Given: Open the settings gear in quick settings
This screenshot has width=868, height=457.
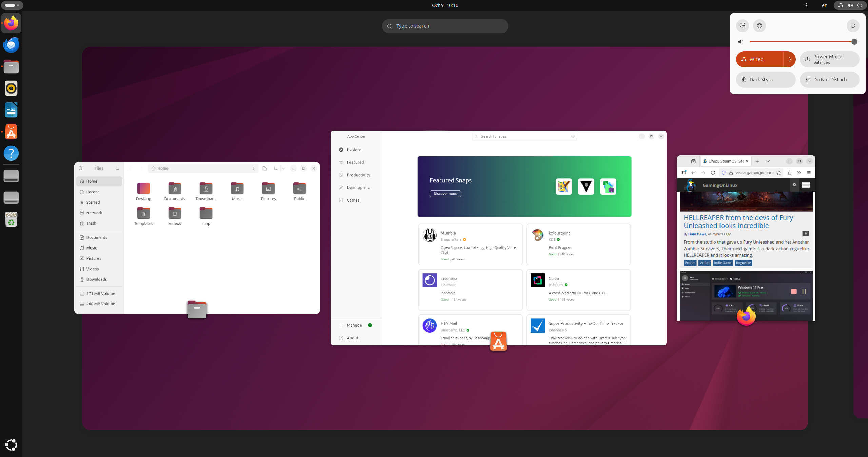Looking at the screenshot, I should tap(759, 26).
